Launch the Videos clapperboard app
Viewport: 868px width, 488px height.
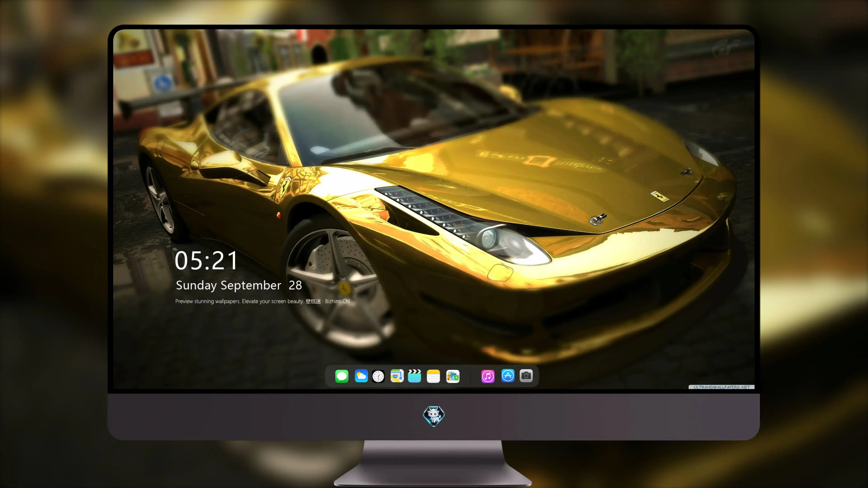pos(415,376)
